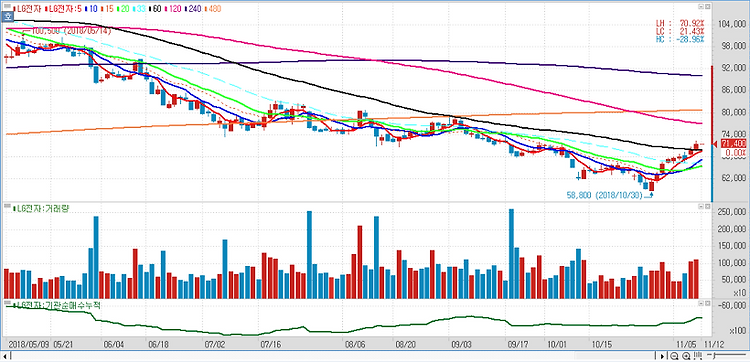The image size is (750, 362).
Task: Collapse the 거래량 volume panel
Action: click(x=700, y=207)
